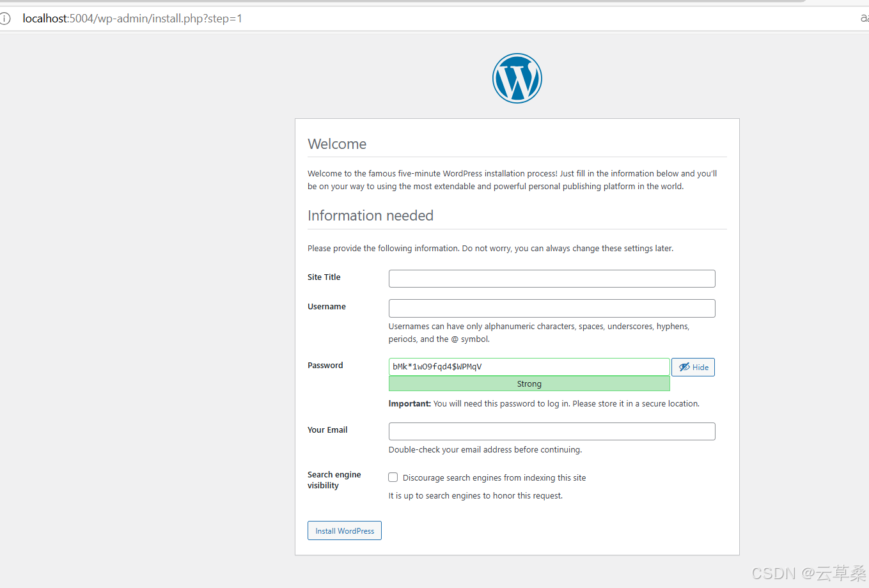Click the browser address bar URL

point(132,19)
